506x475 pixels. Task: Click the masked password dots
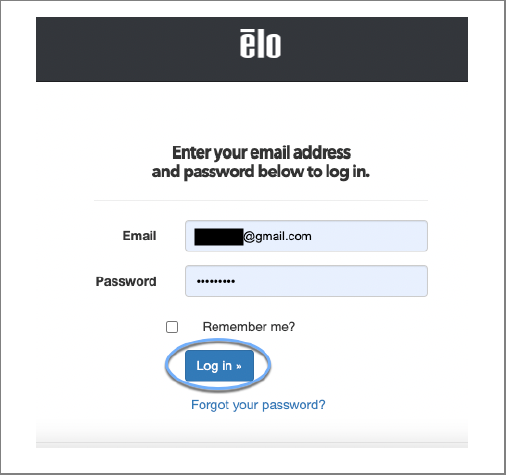tap(216, 281)
